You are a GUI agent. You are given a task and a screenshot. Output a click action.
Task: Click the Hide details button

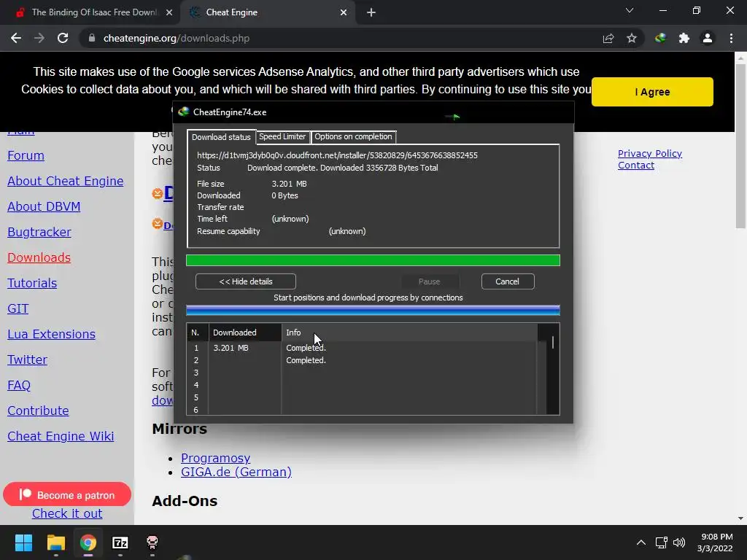tap(245, 281)
